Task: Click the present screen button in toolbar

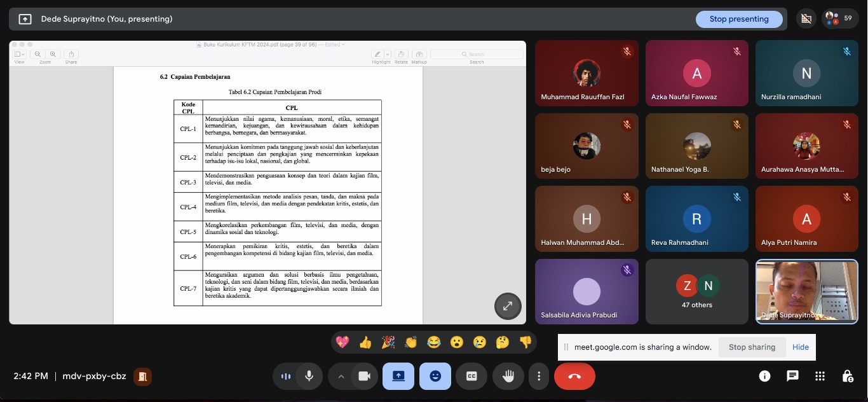Action: (398, 376)
